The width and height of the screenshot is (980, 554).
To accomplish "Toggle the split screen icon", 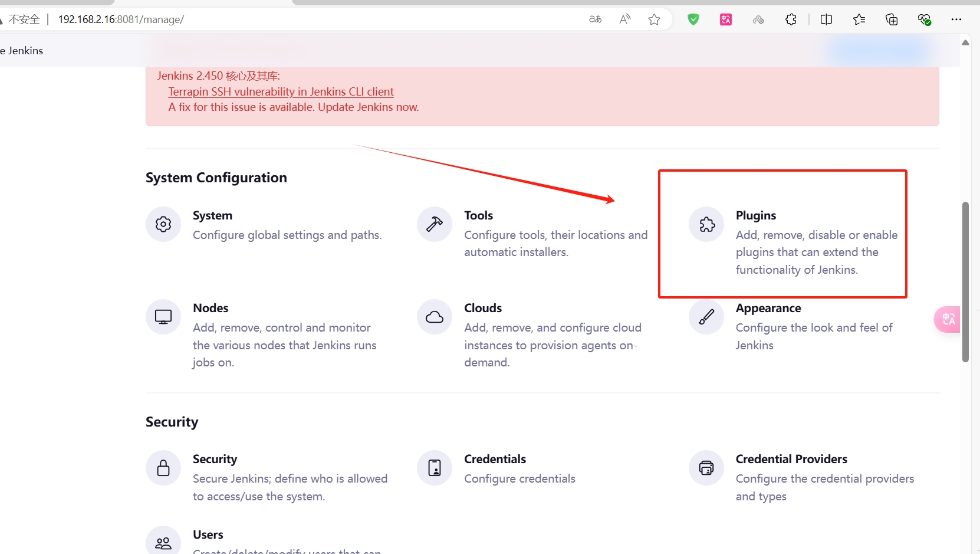I will tap(826, 19).
